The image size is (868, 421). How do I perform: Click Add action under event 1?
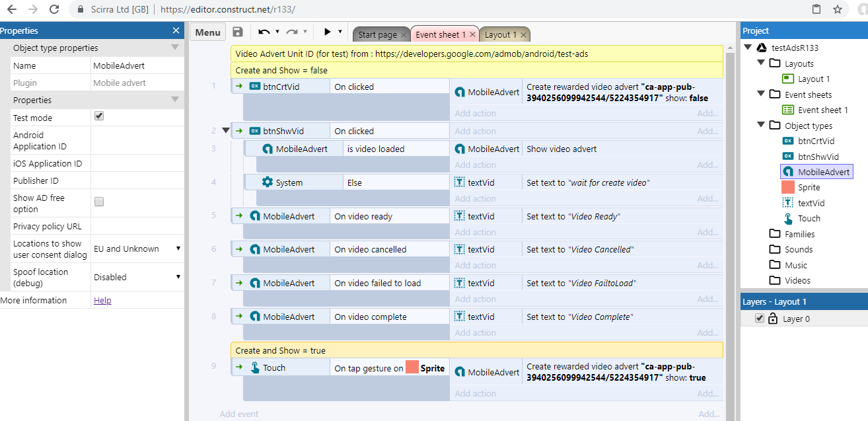(475, 113)
